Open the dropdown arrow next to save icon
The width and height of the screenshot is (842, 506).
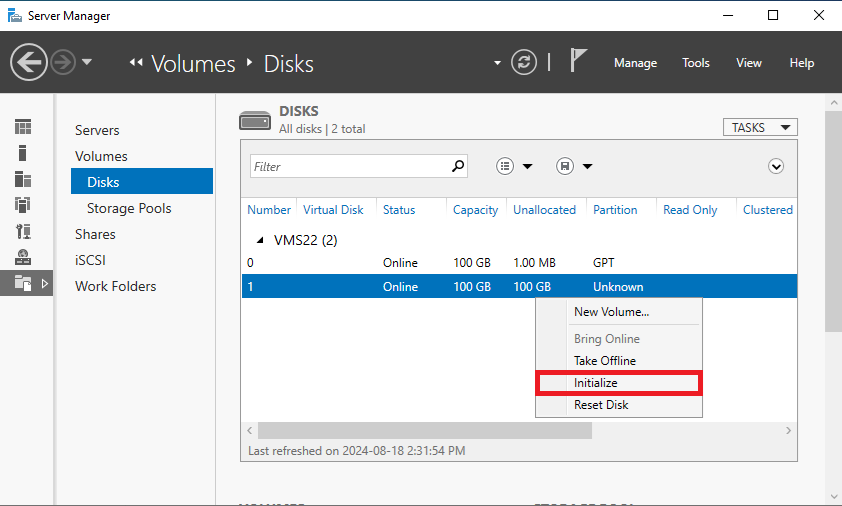tap(587, 167)
